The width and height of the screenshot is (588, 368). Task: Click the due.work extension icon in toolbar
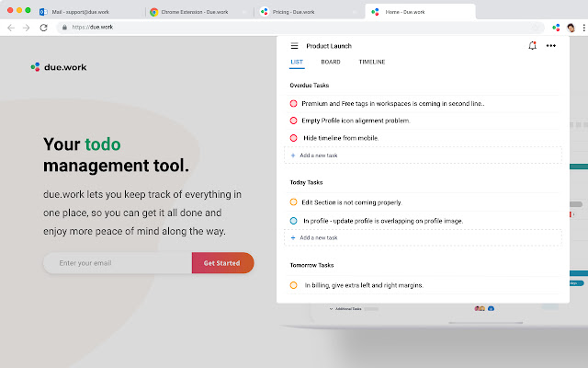pos(556,28)
